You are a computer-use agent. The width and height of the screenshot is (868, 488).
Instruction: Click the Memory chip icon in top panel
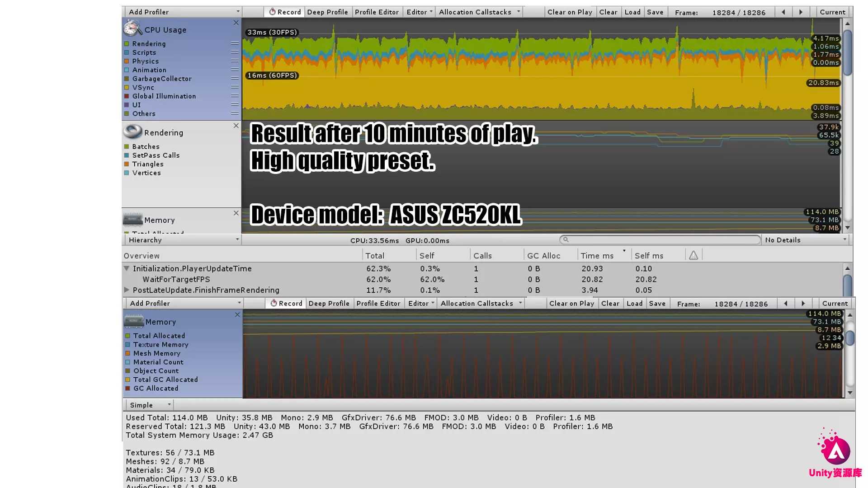click(132, 219)
